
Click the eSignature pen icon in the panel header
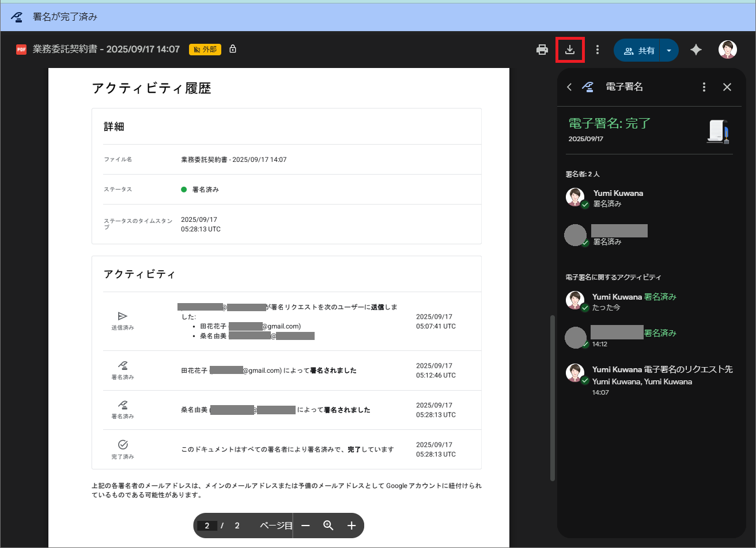(588, 86)
